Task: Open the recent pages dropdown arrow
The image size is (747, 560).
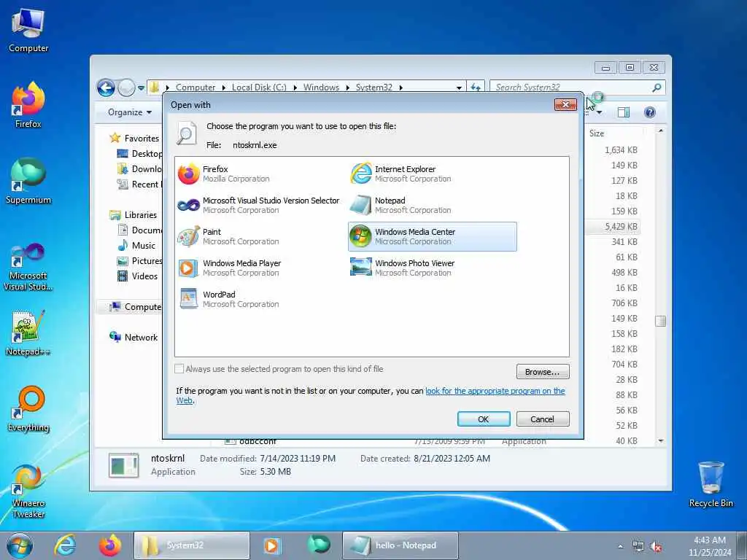Action: click(141, 88)
